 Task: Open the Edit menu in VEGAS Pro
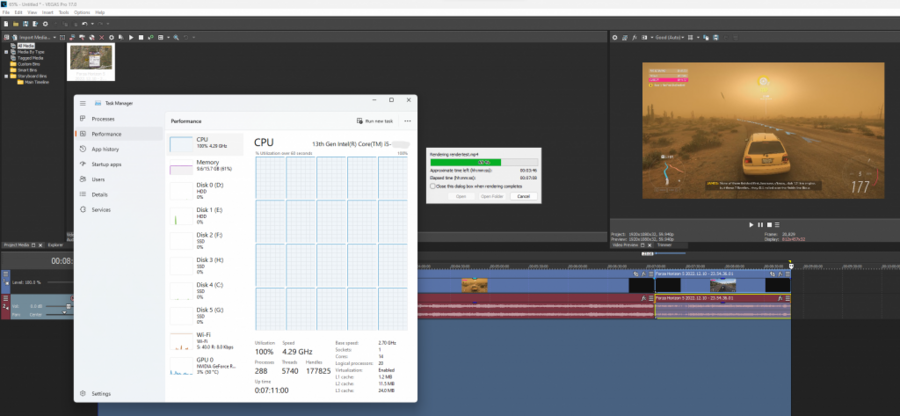pos(18,12)
